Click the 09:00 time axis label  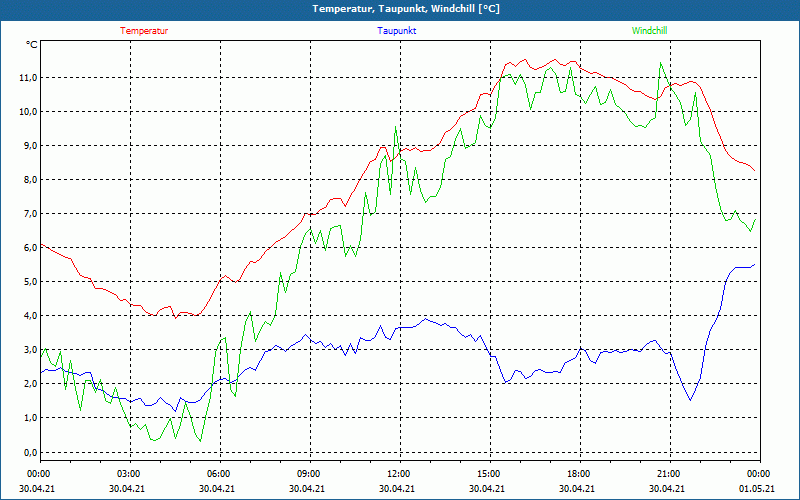(308, 474)
